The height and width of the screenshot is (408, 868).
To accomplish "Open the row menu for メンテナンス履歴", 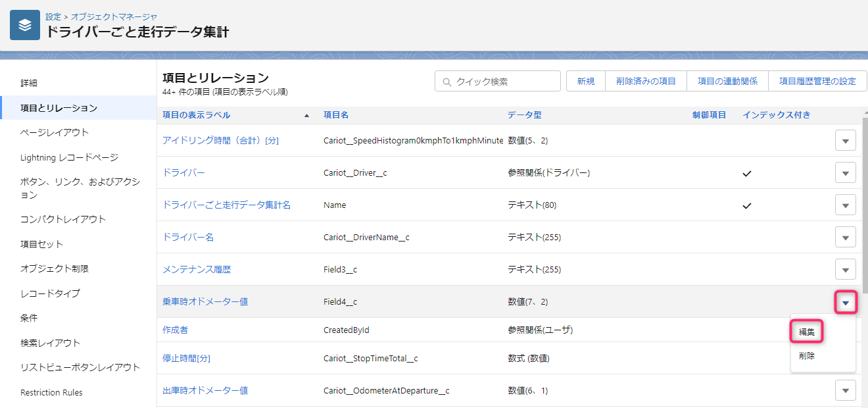I will [846, 270].
